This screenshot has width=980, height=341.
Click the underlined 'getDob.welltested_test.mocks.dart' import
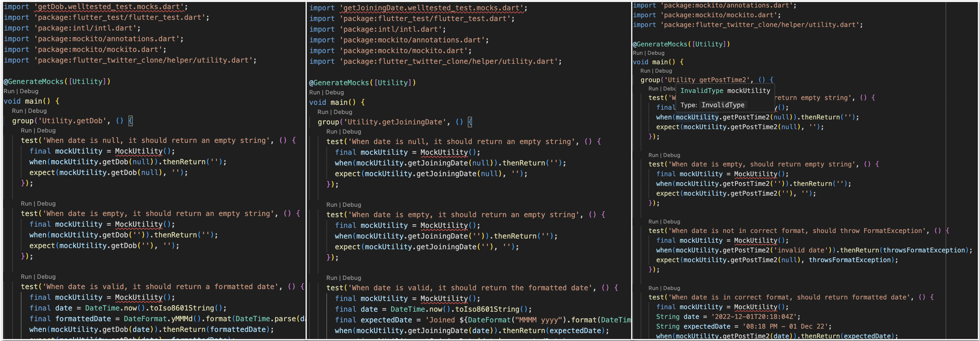106,6
